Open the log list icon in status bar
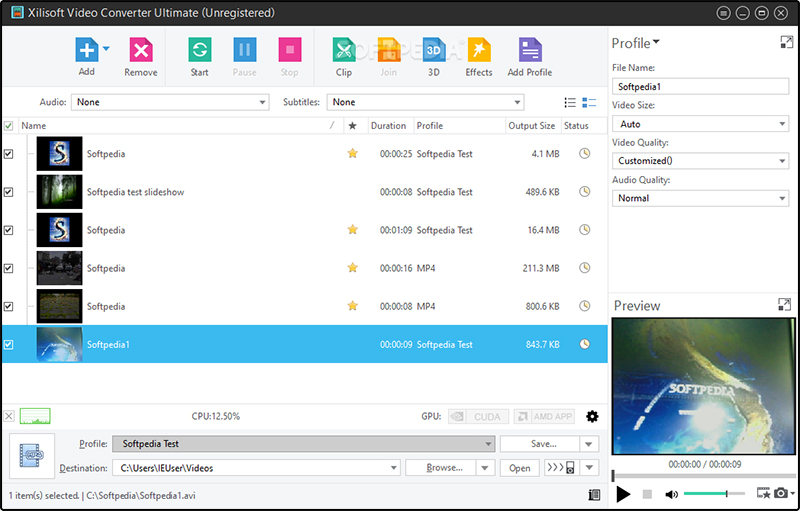The height and width of the screenshot is (511, 800). pos(594,495)
